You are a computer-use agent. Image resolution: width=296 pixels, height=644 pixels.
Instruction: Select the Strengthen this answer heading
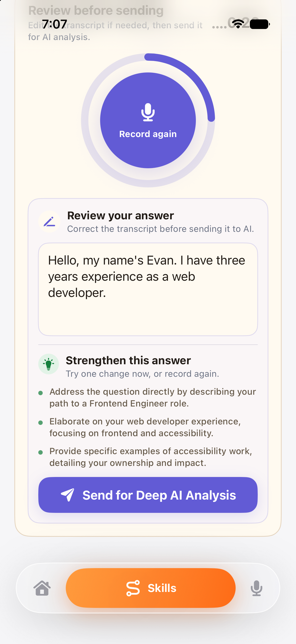tap(128, 360)
